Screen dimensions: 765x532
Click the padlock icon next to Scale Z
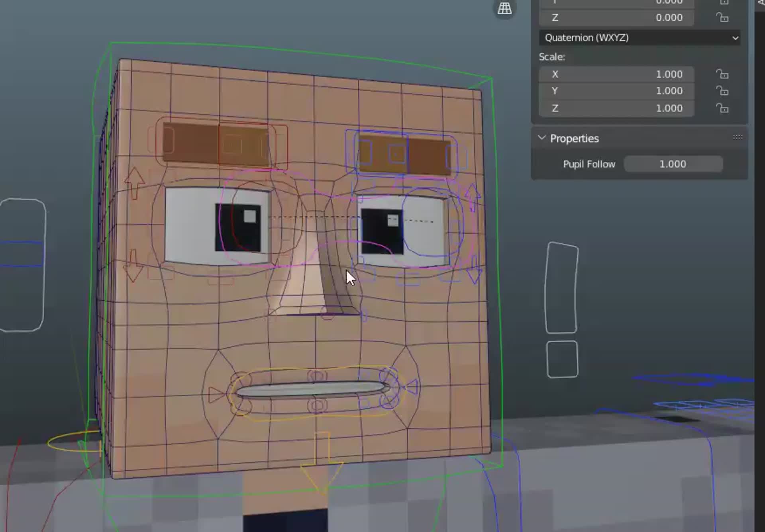(x=722, y=108)
